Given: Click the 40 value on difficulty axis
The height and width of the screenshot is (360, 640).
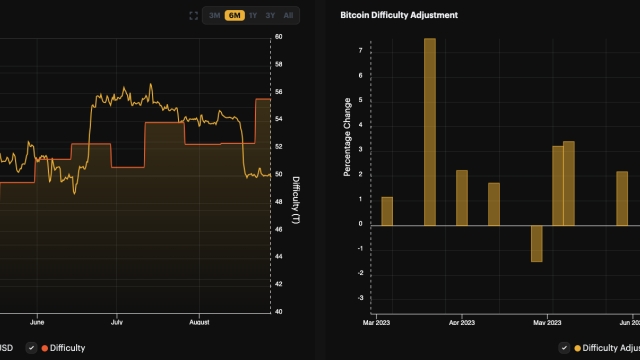Looking at the screenshot, I should tap(278, 311).
